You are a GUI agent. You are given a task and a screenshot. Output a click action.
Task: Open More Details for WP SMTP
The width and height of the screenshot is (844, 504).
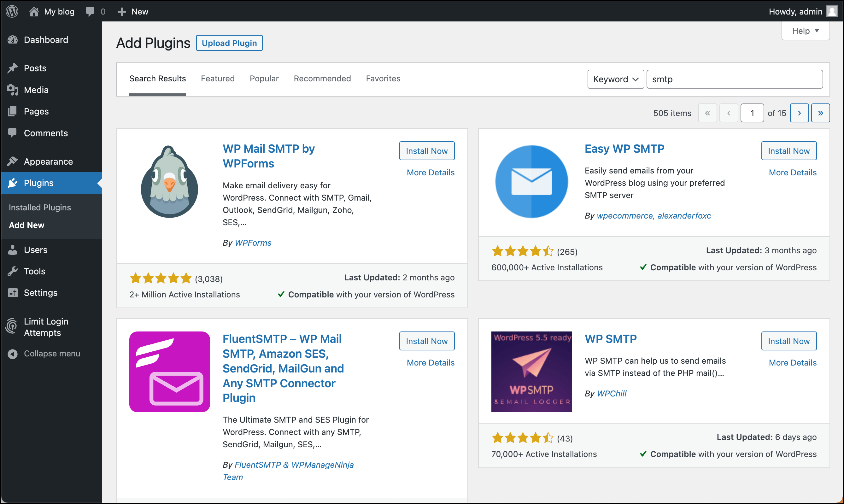click(793, 363)
